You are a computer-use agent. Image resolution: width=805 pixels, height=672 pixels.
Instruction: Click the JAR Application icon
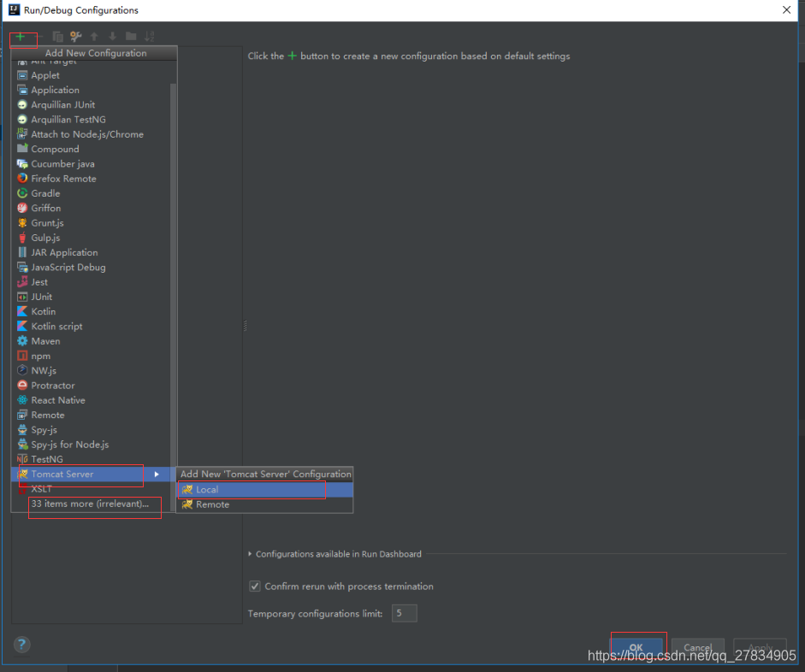(22, 252)
